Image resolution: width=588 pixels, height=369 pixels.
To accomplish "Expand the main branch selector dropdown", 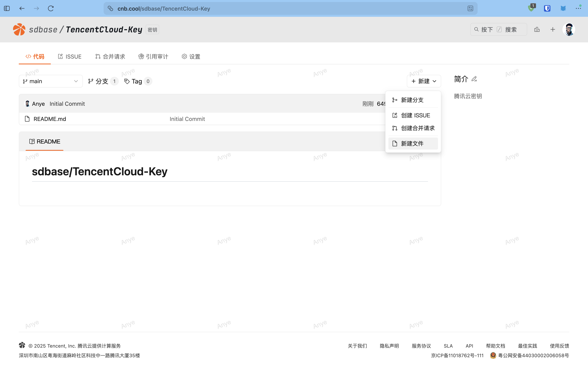I will 51,81.
